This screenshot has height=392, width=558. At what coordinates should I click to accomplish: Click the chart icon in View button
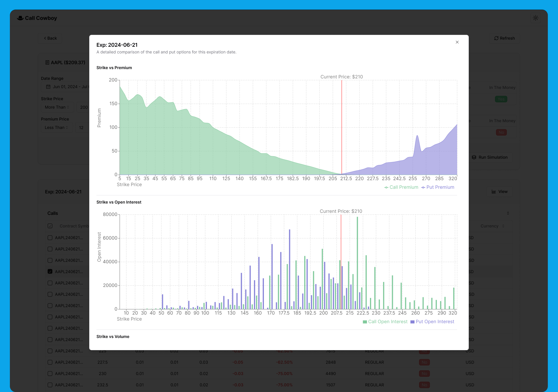494,192
